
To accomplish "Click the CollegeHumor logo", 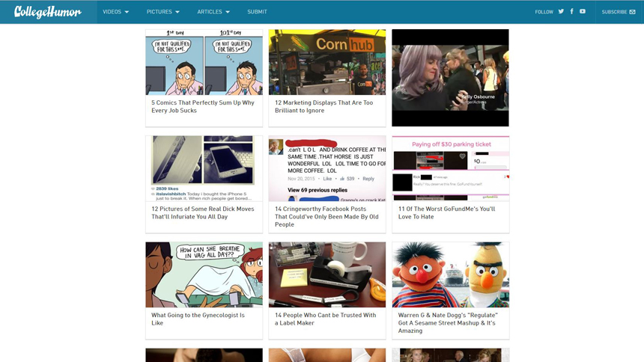I will [48, 12].
